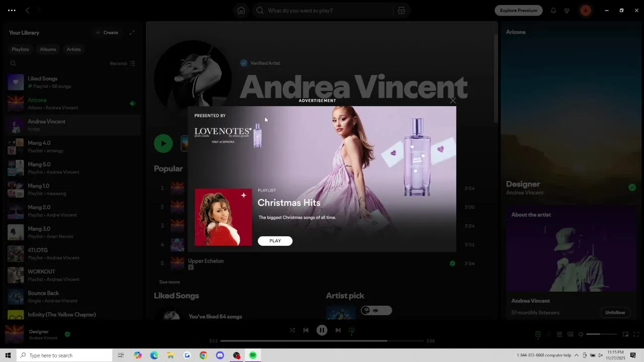Open Discord from the taskbar
The width and height of the screenshot is (644, 362).
coord(220,355)
